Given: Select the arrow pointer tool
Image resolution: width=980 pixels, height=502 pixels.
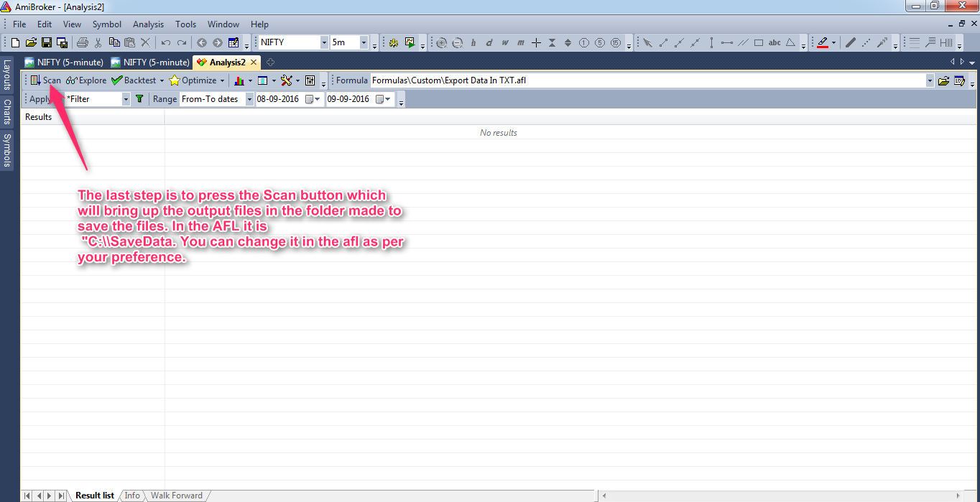Looking at the screenshot, I should coord(647,42).
